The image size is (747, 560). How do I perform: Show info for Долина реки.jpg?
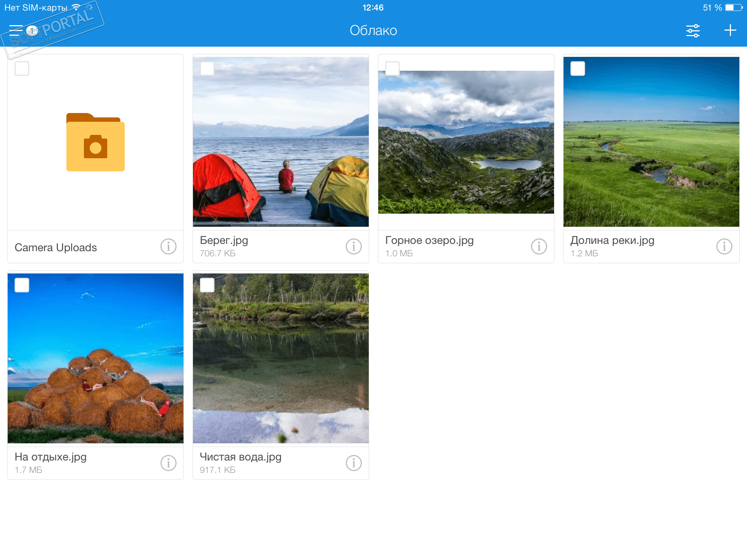coord(724,247)
